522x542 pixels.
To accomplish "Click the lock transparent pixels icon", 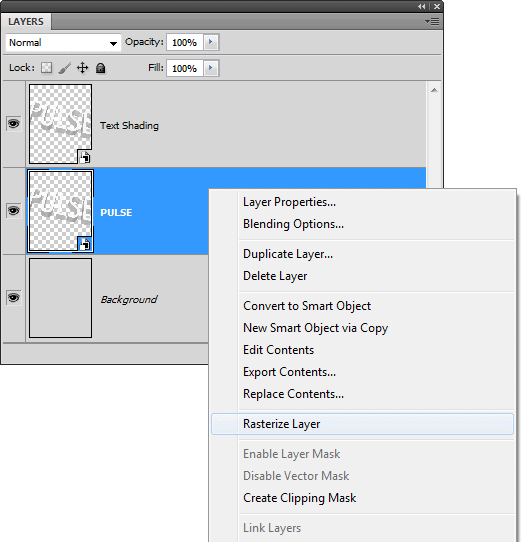I will [x=47, y=68].
